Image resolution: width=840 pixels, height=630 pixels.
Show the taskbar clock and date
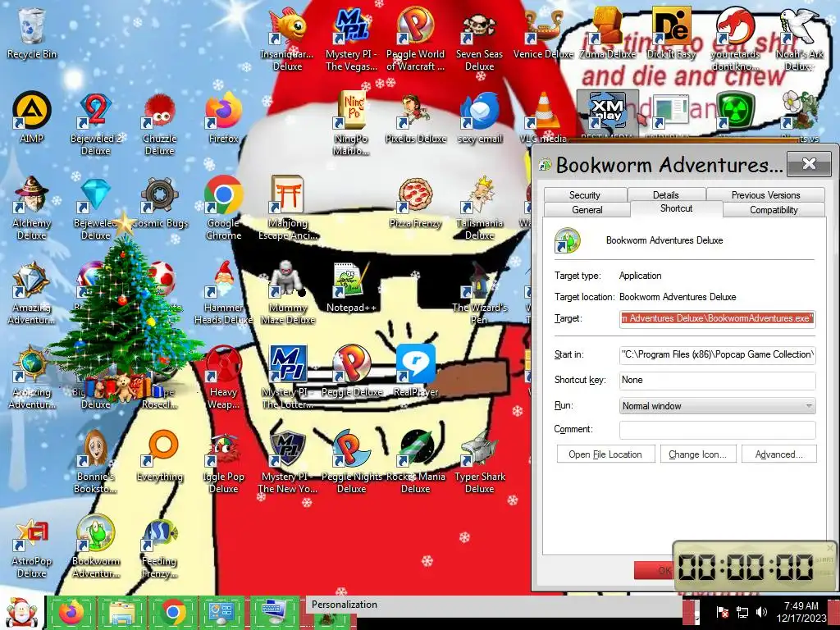[x=801, y=612]
